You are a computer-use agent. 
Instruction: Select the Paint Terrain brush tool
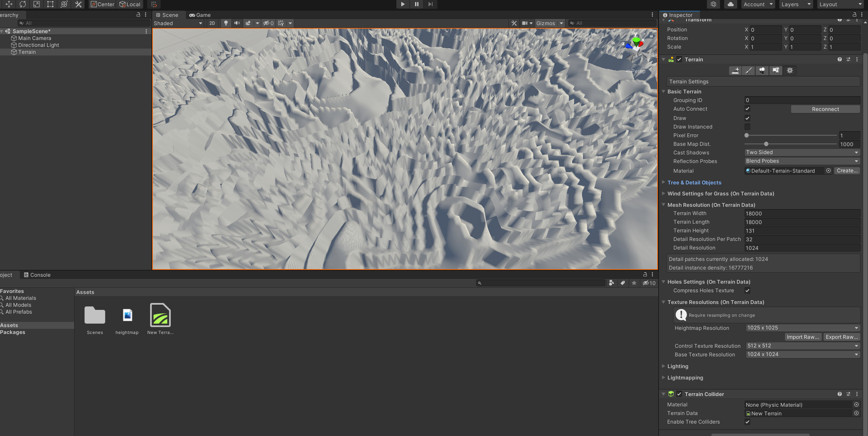(748, 70)
